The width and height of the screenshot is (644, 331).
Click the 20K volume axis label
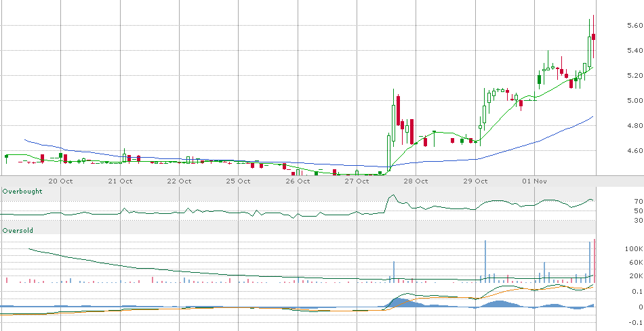tap(636, 276)
